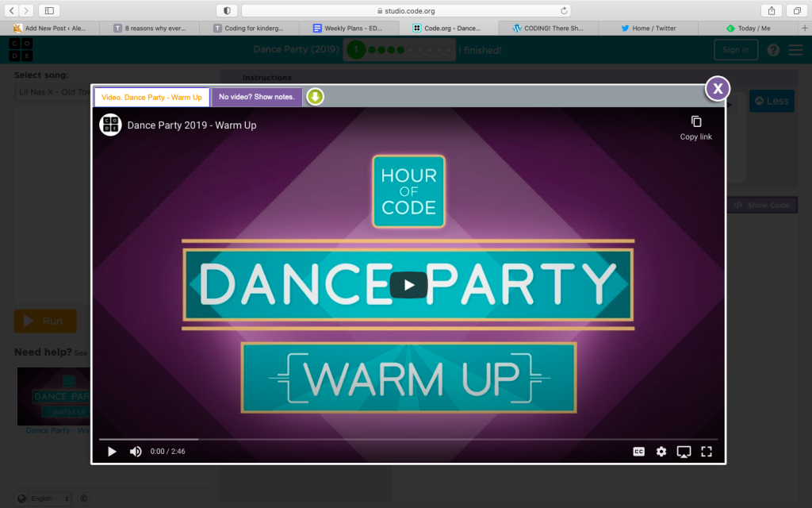Image resolution: width=812 pixels, height=508 pixels.
Task: Switch to Today / Me tab
Action: (x=749, y=28)
